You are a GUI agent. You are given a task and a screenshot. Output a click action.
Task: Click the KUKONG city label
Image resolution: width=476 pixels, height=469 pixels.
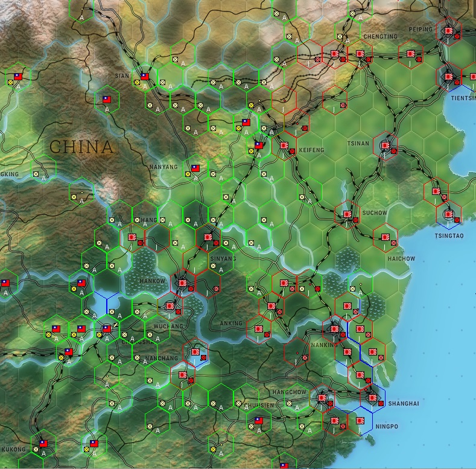[13, 449]
